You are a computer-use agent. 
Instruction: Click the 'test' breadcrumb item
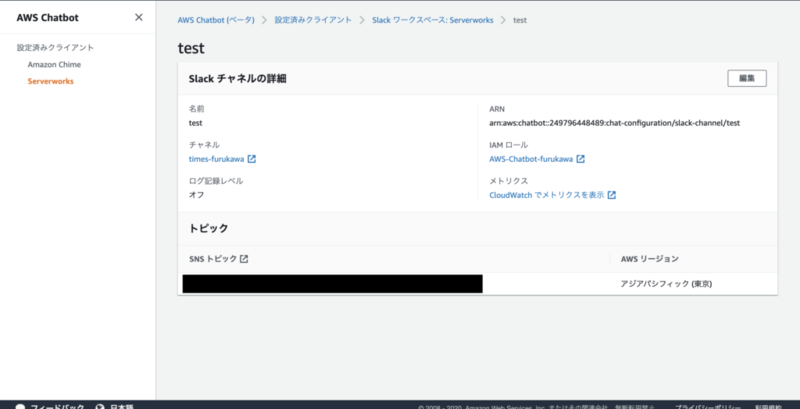[520, 20]
